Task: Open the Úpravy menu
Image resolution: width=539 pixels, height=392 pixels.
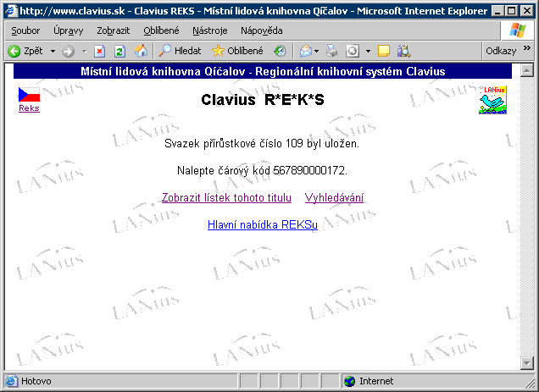Action: tap(68, 31)
